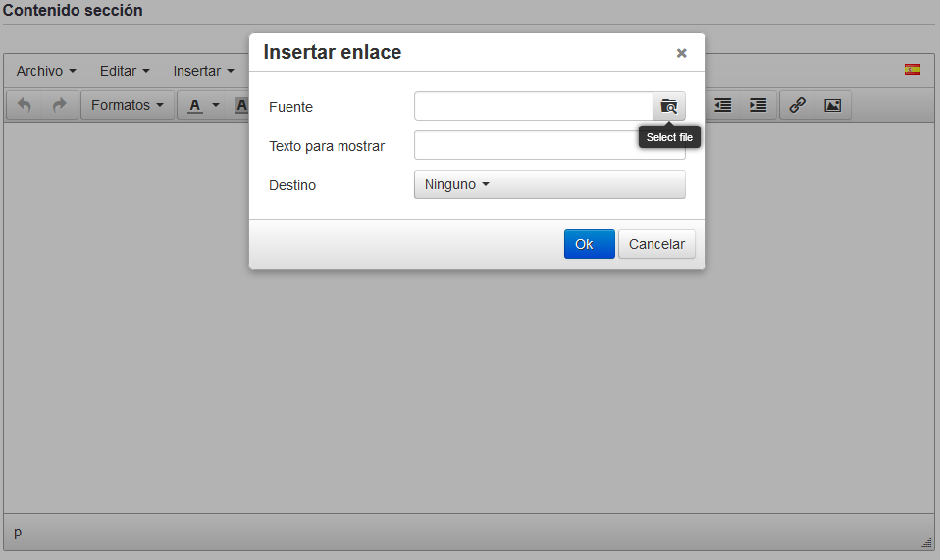Confirm with the Ok button

tap(590, 244)
